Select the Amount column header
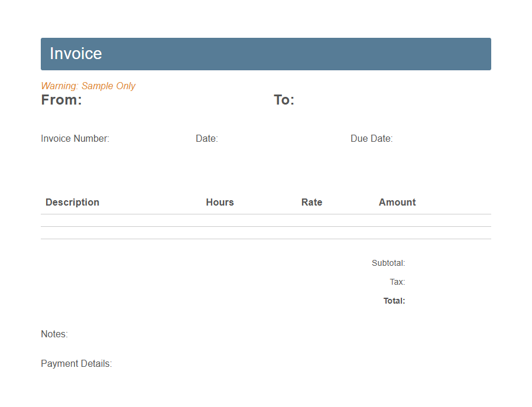Viewport: 532px width, 407px height. tap(397, 202)
